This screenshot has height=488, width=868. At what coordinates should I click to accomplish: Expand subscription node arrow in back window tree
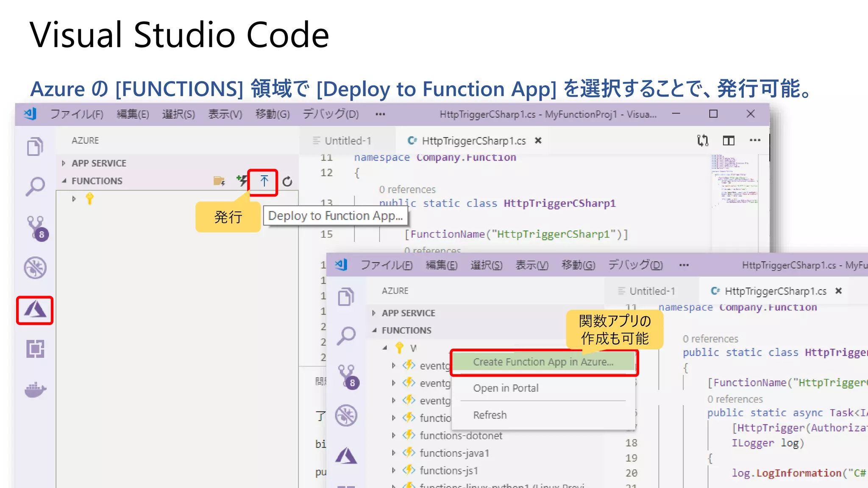[x=74, y=199]
